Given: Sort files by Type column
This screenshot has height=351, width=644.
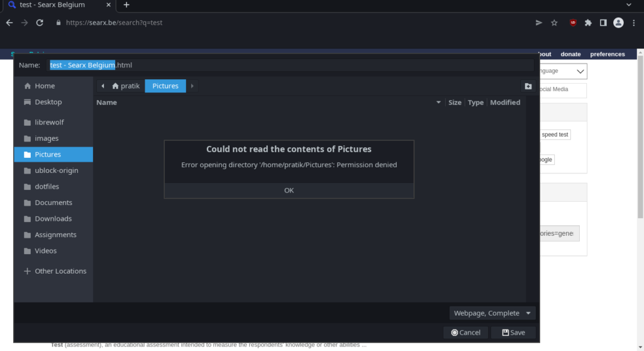Looking at the screenshot, I should [475, 103].
